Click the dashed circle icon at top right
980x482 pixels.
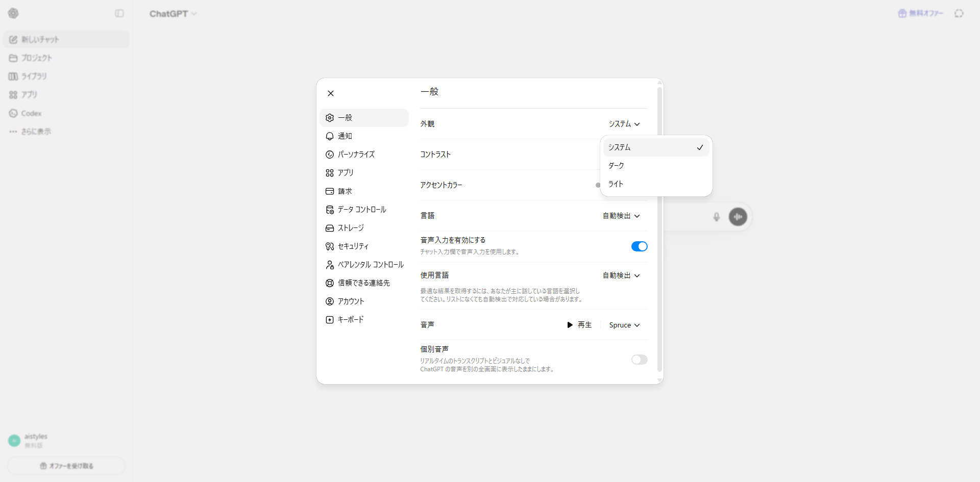[x=959, y=13]
